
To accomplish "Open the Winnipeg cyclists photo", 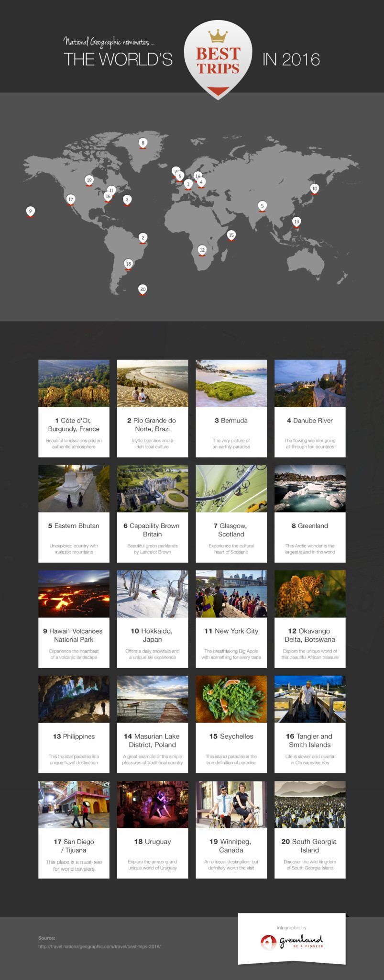I will [231, 805].
